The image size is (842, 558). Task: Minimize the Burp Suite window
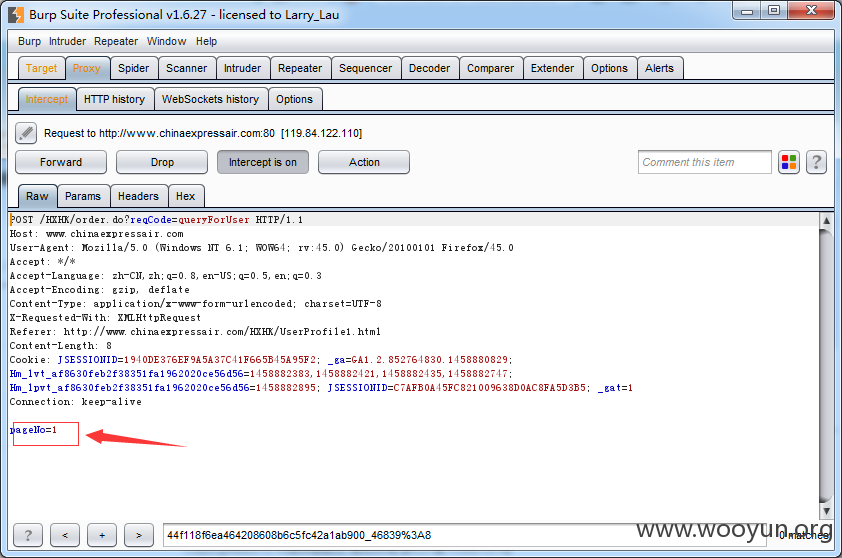746,11
